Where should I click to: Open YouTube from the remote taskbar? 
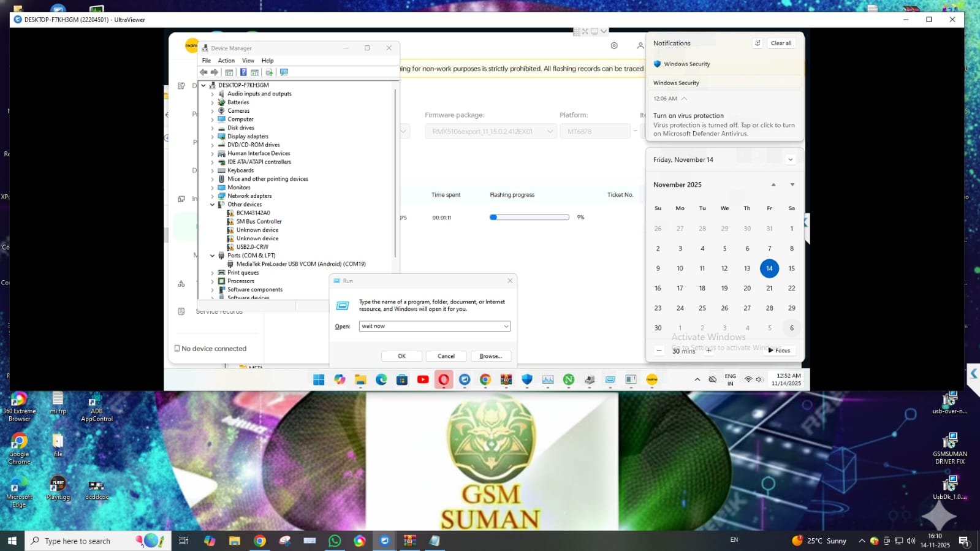(423, 380)
